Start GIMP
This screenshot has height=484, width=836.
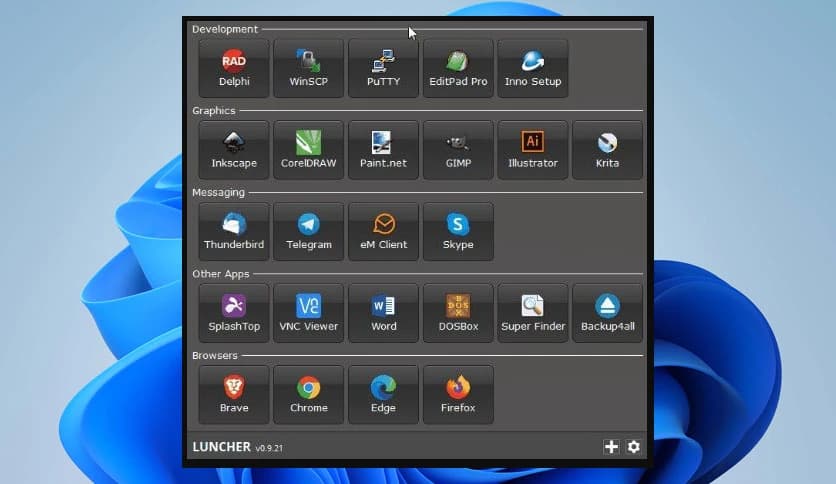click(458, 150)
